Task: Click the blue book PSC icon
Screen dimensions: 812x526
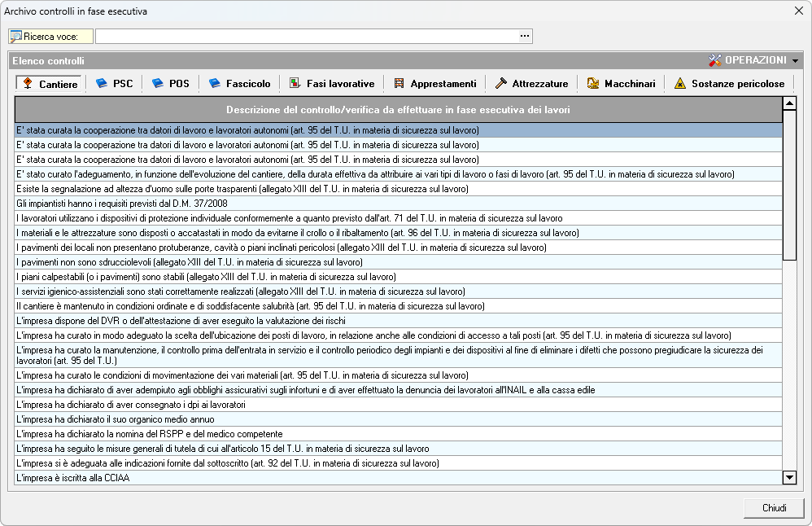Action: [102, 84]
